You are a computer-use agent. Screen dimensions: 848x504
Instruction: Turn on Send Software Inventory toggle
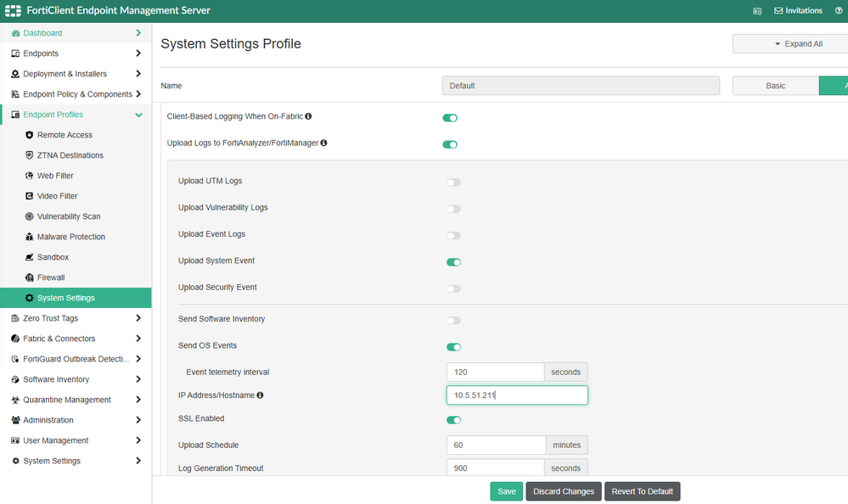(454, 321)
